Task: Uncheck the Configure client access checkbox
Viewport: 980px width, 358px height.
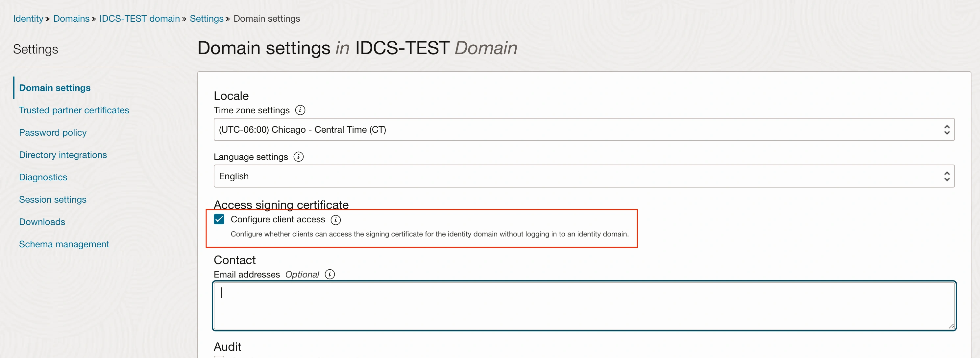Action: [219, 219]
